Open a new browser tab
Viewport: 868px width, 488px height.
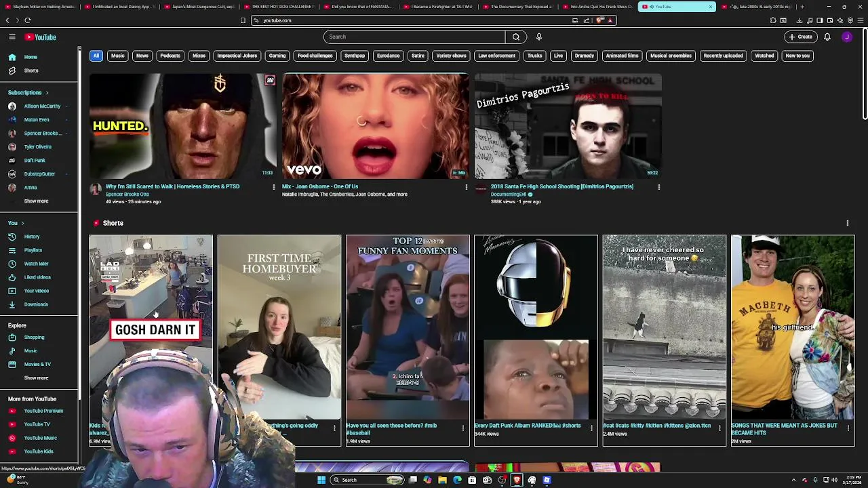coord(802,7)
